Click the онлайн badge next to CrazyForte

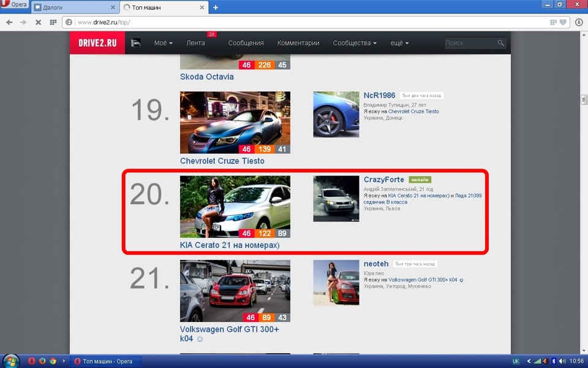point(420,180)
